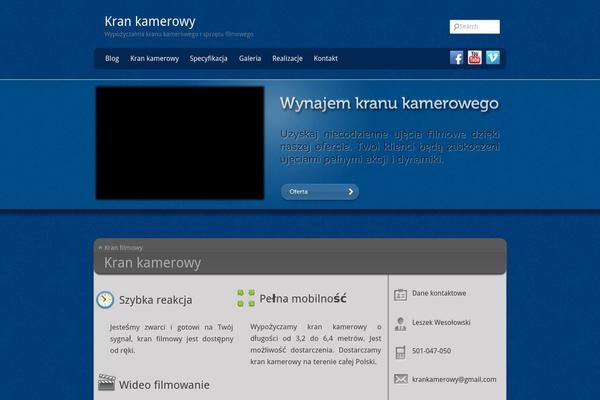The height and width of the screenshot is (400, 600).
Task: Open the YouTube social icon
Action: [475, 58]
